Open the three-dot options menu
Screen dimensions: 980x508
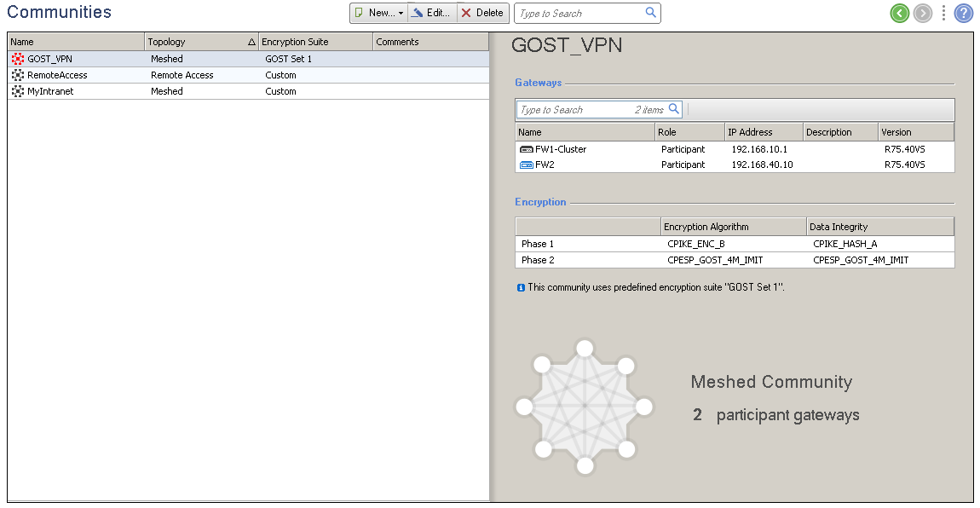[943, 13]
